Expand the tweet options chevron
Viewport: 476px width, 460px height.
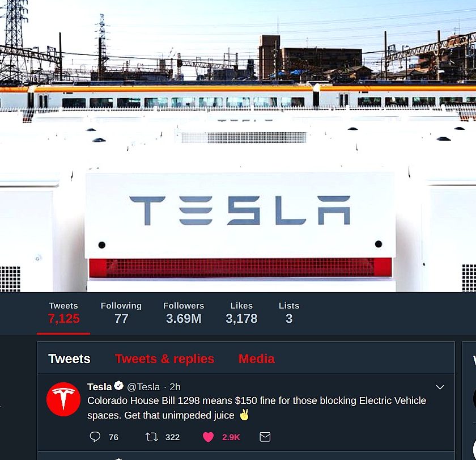click(x=440, y=387)
